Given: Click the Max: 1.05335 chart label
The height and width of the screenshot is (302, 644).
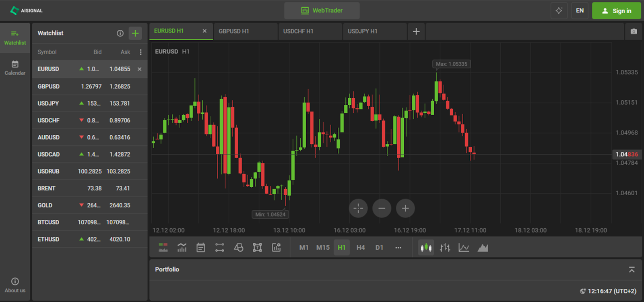Looking at the screenshot, I should pos(452,64).
